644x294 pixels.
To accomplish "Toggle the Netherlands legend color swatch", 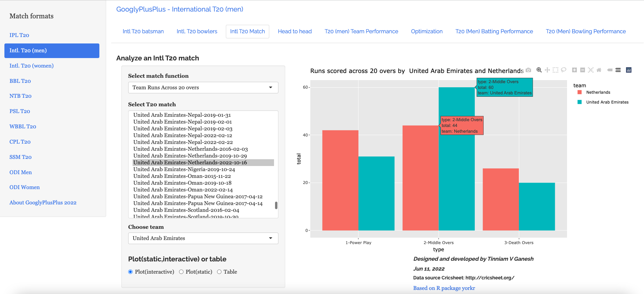I will click(x=580, y=92).
